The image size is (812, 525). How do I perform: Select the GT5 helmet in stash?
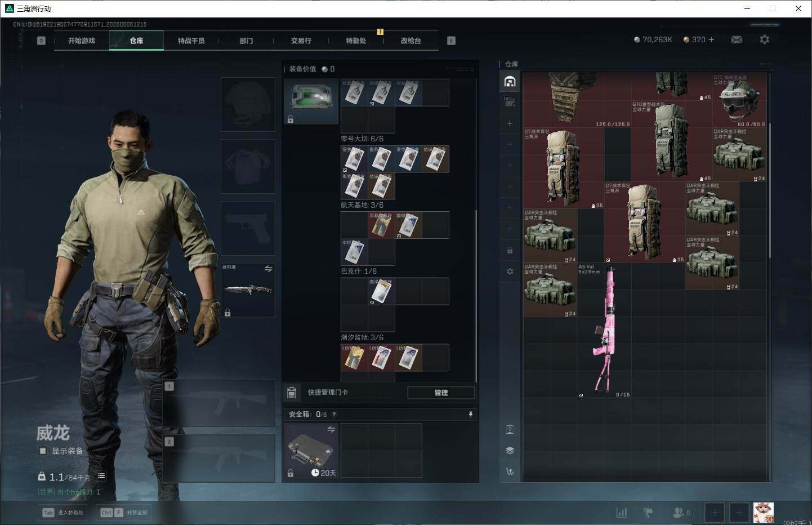(x=739, y=100)
